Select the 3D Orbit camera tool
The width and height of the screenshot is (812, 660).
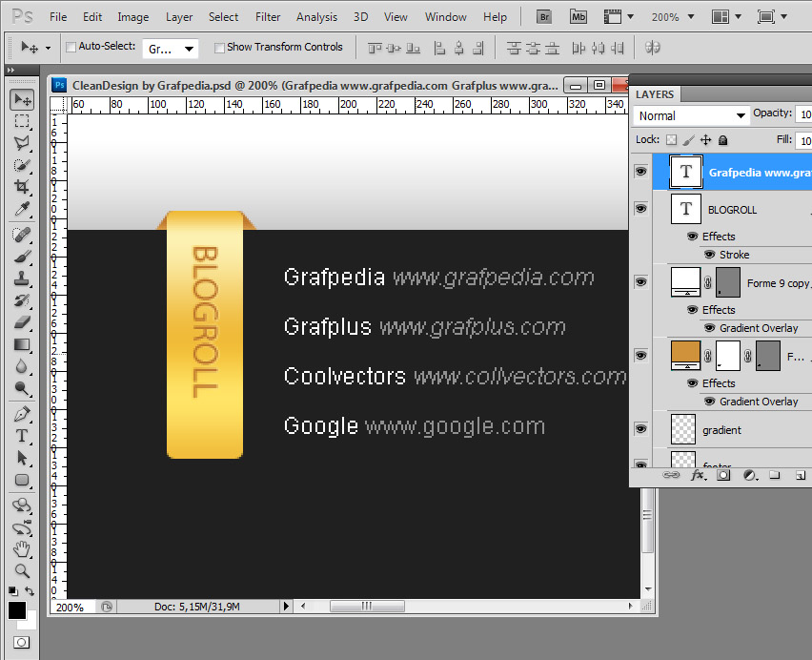[22, 527]
